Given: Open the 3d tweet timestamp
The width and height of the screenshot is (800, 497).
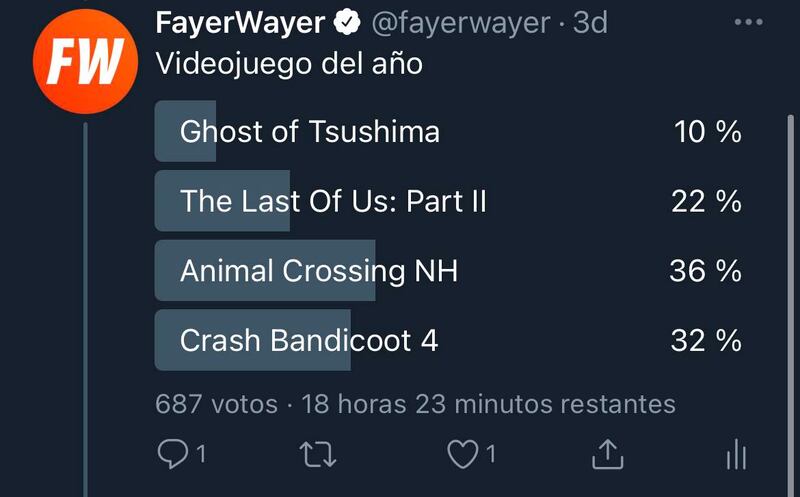Looking at the screenshot, I should click(x=590, y=22).
